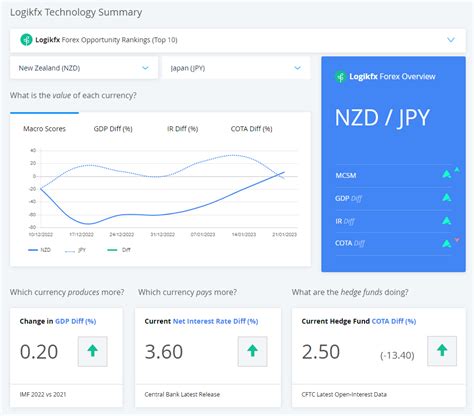Click the COTA Diff green up-triangle indicator
This screenshot has width=474, height=416.
point(446,244)
